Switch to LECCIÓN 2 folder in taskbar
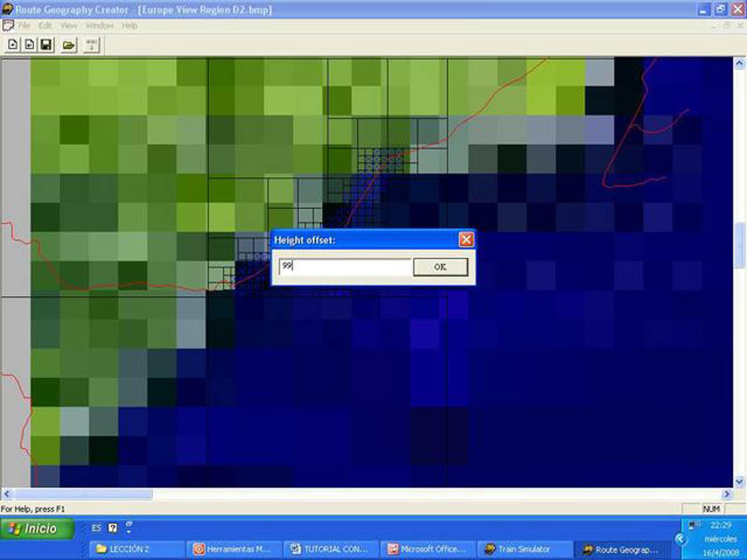The image size is (747, 560). click(136, 549)
